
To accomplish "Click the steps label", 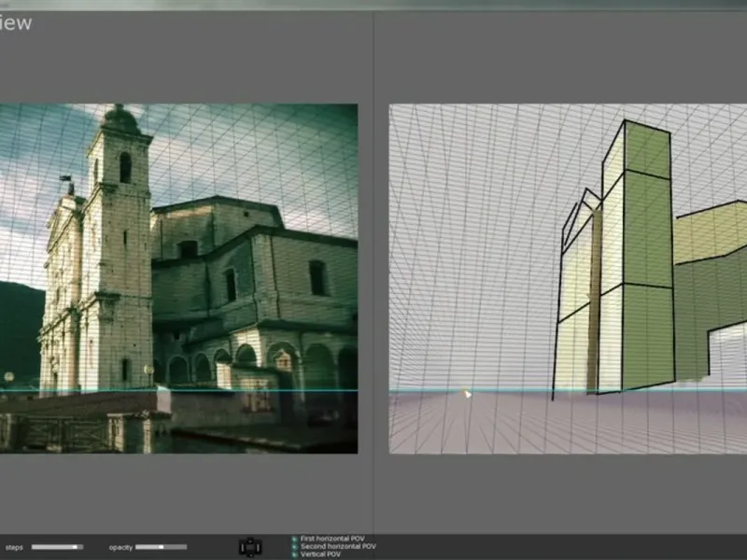I will pos(14,547).
